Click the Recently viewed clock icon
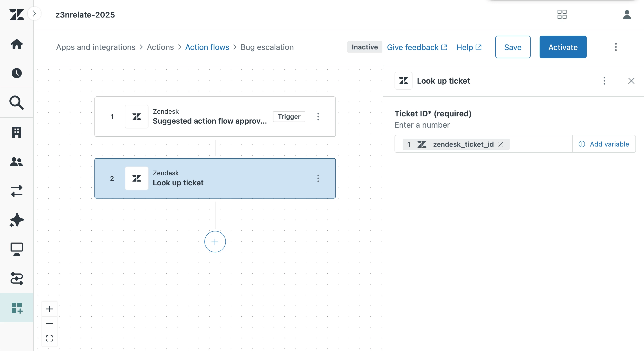 click(x=16, y=73)
